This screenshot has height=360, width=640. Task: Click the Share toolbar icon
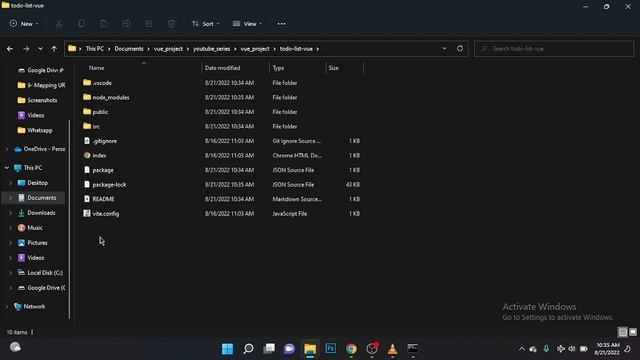(149, 24)
